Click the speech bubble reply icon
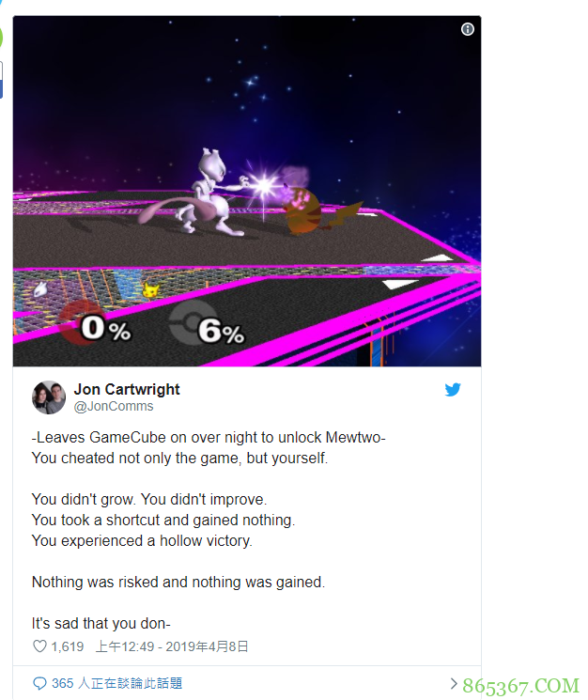The width and height of the screenshot is (588, 700). click(39, 683)
